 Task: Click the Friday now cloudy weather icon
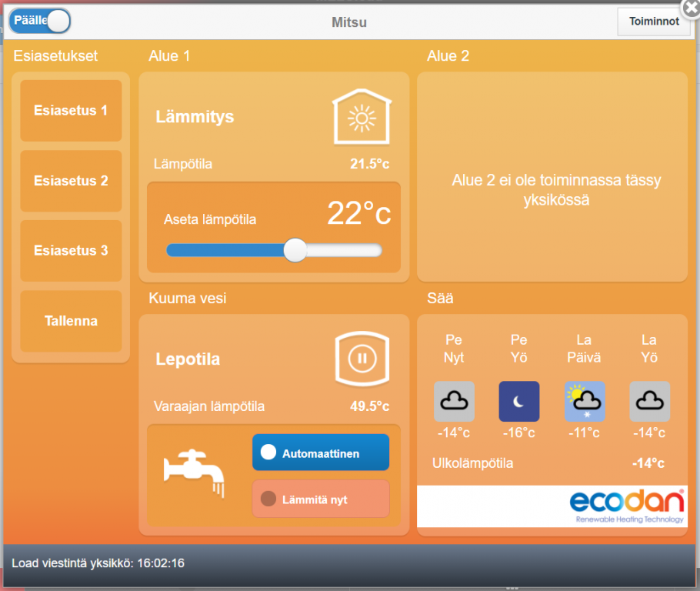click(454, 401)
